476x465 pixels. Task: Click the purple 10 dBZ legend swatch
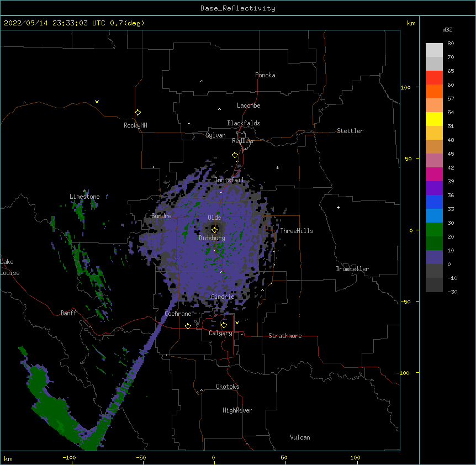pos(434,257)
